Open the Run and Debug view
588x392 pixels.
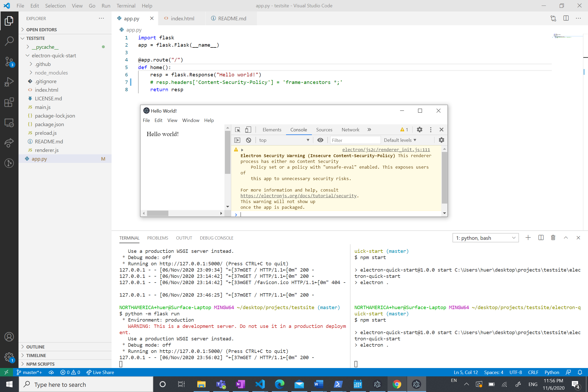9,82
